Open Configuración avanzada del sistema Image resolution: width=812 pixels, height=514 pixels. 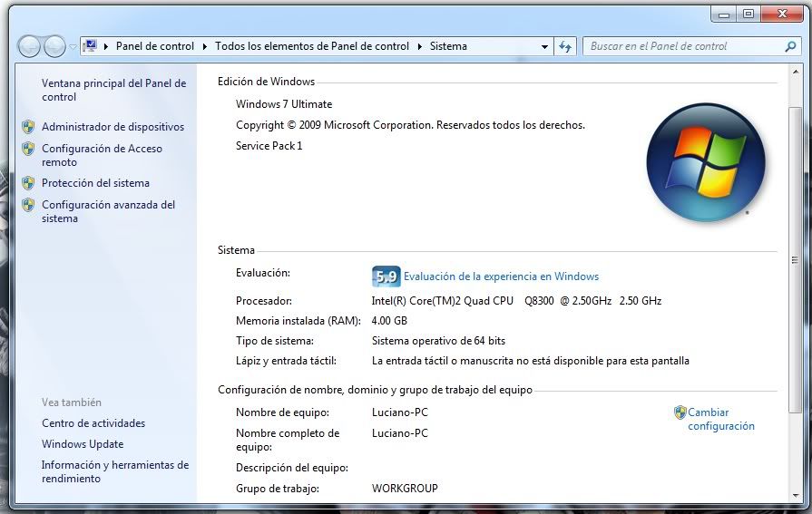click(x=108, y=211)
